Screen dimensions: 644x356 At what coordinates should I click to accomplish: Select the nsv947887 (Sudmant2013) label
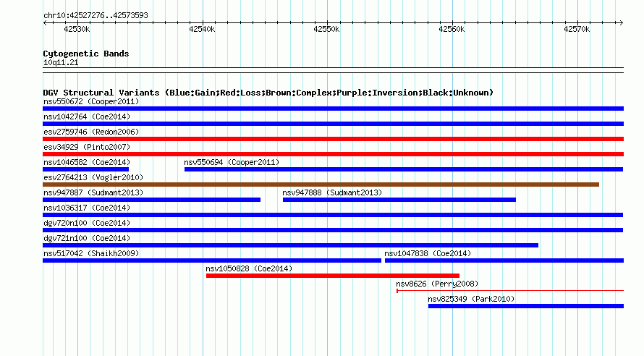click(x=93, y=192)
